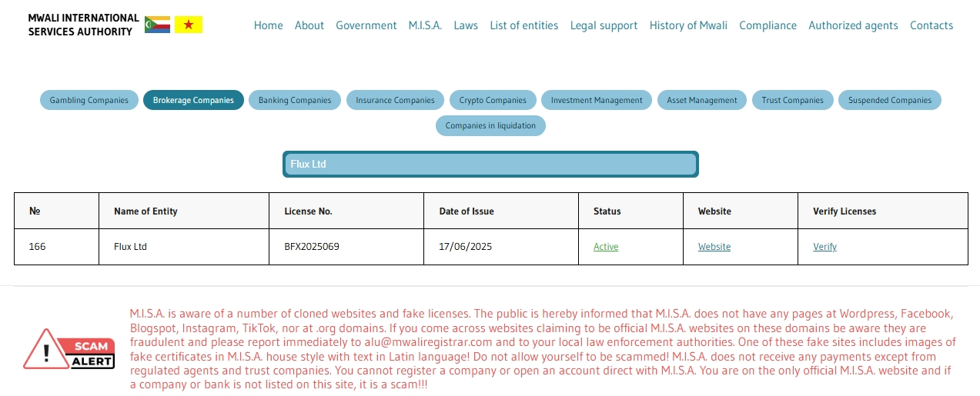Viewport: 980px width, 396px height.
Task: Click the Comoros flag icon
Action: click(158, 25)
